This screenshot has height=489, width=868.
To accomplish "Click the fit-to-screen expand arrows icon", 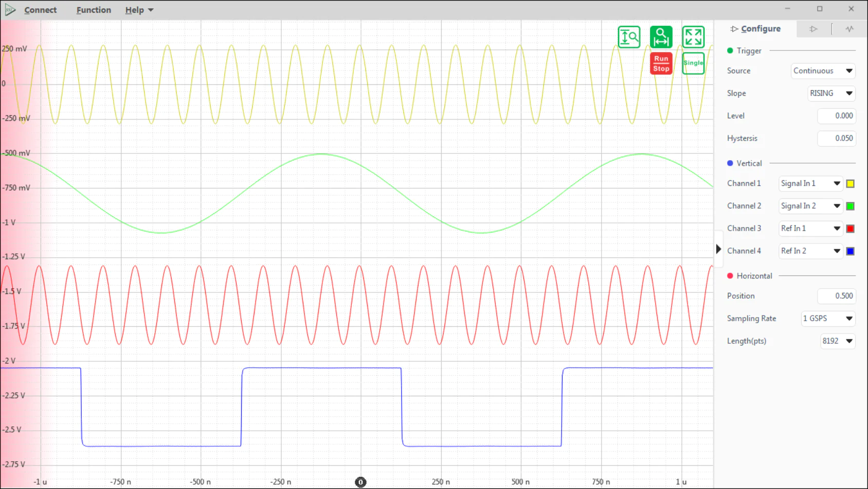I will coord(693,37).
